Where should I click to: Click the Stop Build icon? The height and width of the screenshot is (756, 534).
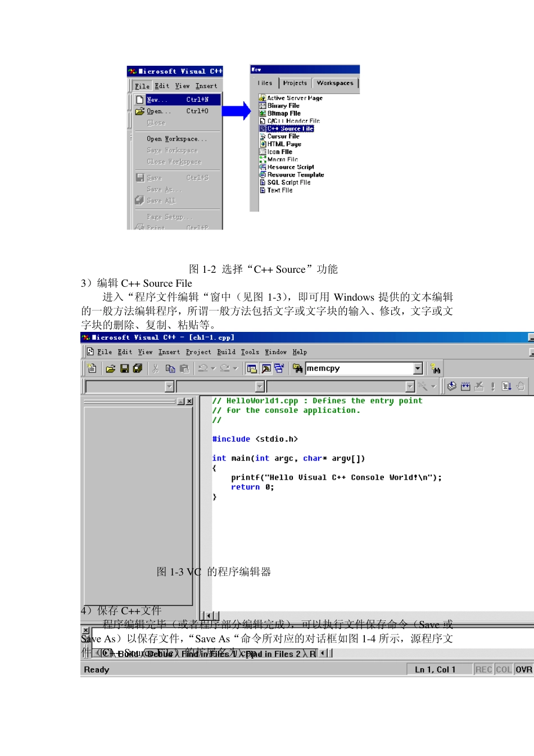point(479,386)
